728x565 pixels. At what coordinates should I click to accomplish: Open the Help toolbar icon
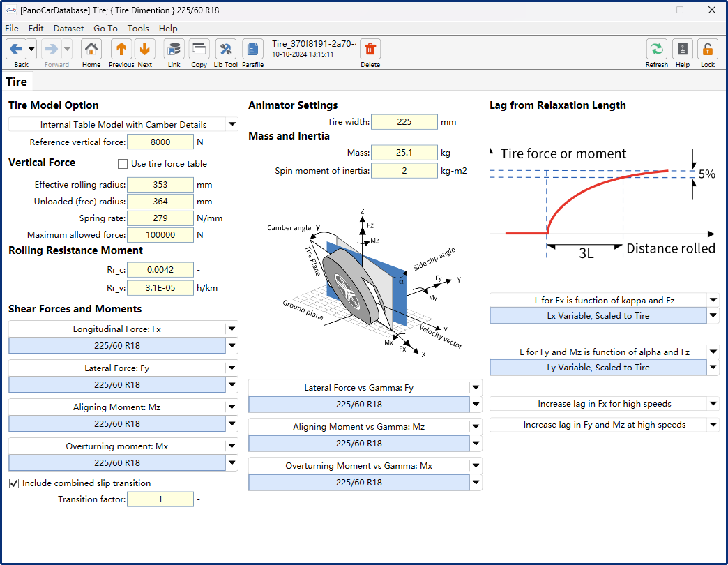[x=683, y=50]
